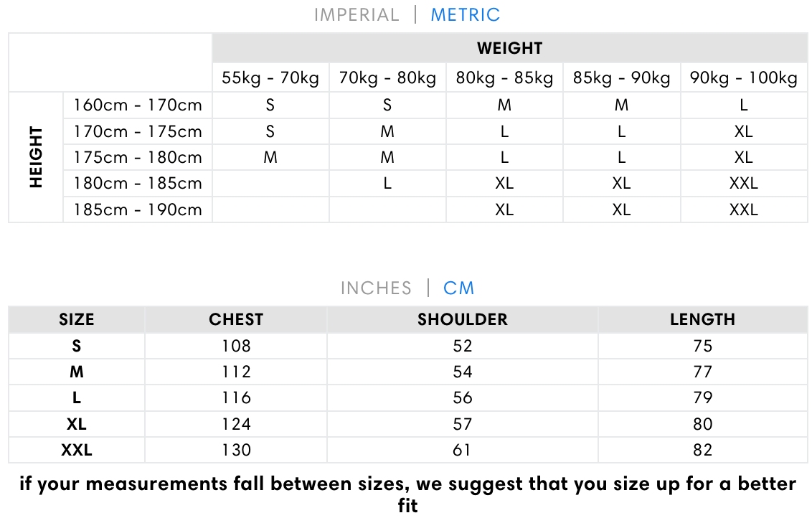The image size is (812, 518).
Task: Select the 170cm - 175cm height row
Action: point(138,131)
